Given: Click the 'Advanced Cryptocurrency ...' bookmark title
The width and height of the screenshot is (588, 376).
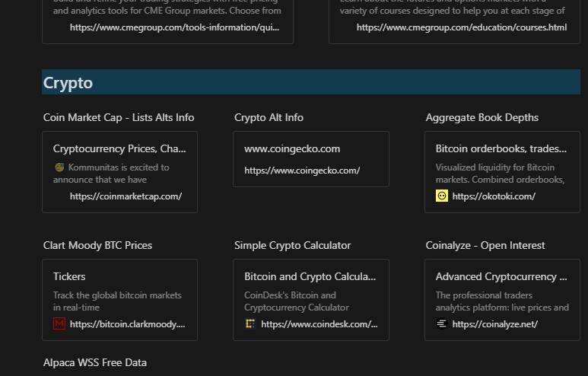Looking at the screenshot, I should click(x=501, y=276).
